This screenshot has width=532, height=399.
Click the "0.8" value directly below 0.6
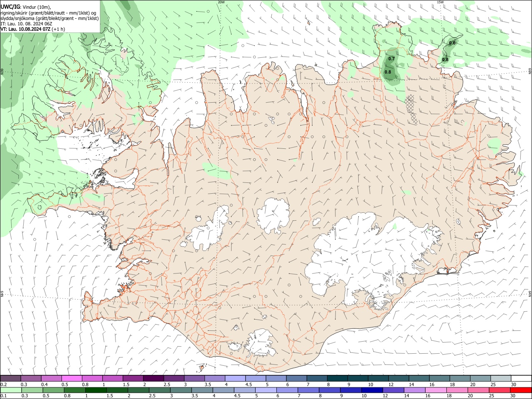[x=445, y=59]
